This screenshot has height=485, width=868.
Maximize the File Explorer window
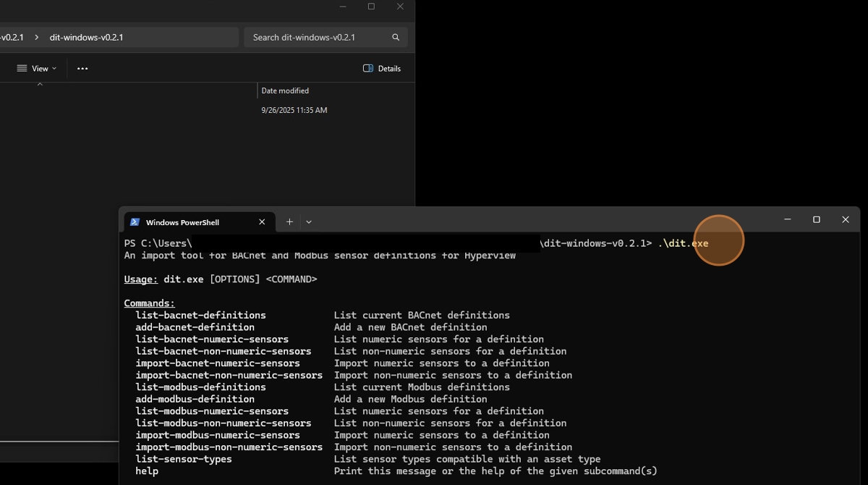371,7
